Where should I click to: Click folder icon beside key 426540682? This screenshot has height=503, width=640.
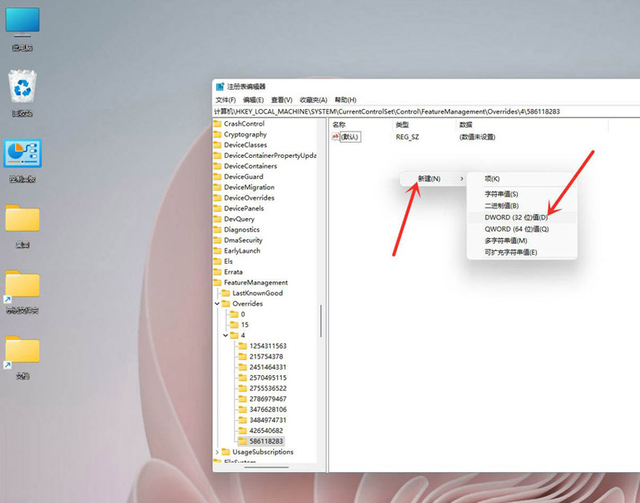[243, 431]
